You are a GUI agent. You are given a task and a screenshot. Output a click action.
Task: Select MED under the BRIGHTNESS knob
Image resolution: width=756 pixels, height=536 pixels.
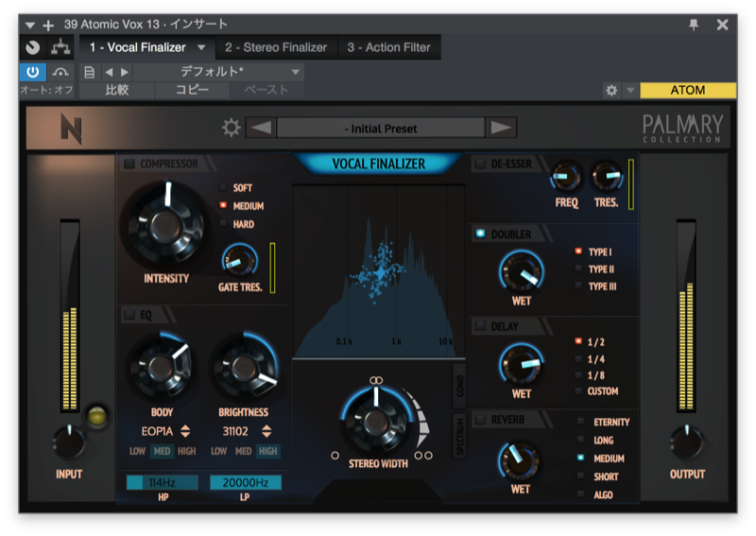tap(243, 451)
